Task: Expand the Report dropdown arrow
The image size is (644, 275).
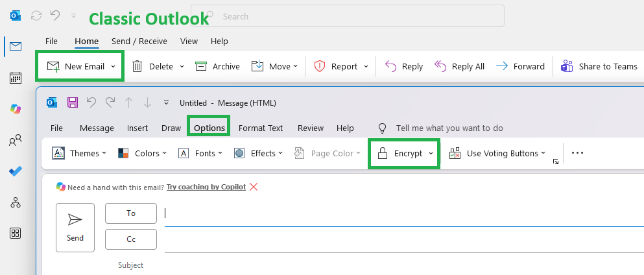Action: pos(366,67)
